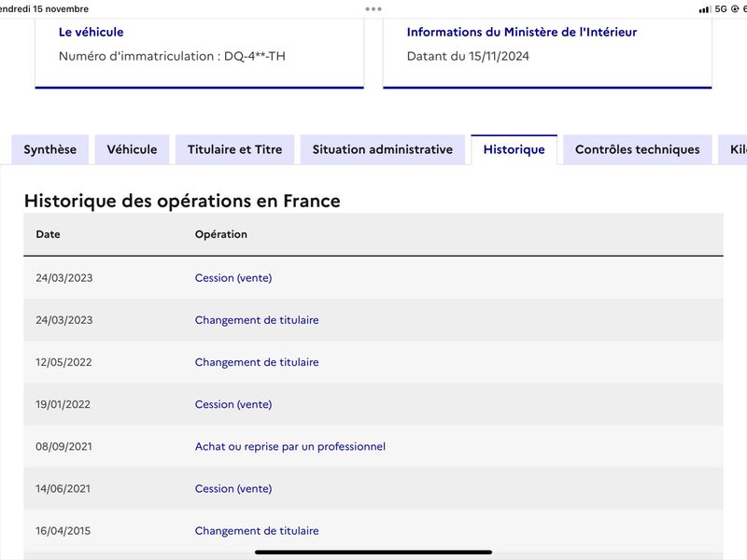Click the Opération column header
The width and height of the screenshot is (747, 560).
click(221, 234)
